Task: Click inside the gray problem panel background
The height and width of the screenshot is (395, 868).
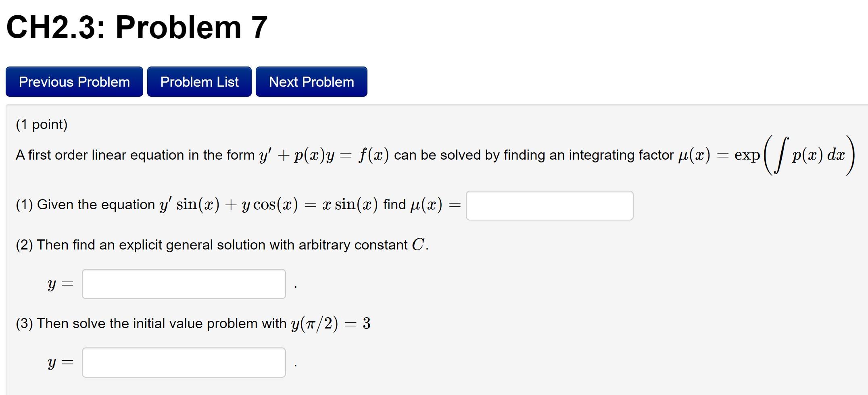Action: [686, 282]
